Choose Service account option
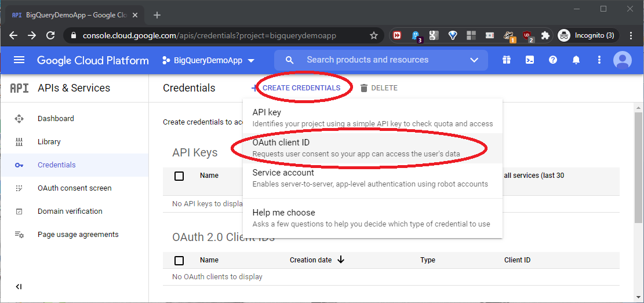This screenshot has width=644, height=303. coord(373,178)
